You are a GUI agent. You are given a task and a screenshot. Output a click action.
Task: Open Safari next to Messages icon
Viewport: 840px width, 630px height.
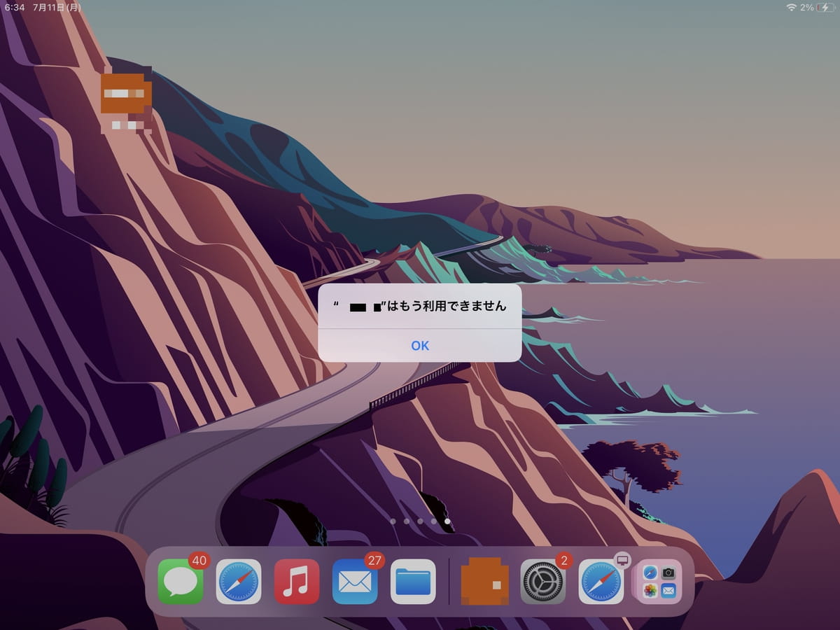[239, 581]
